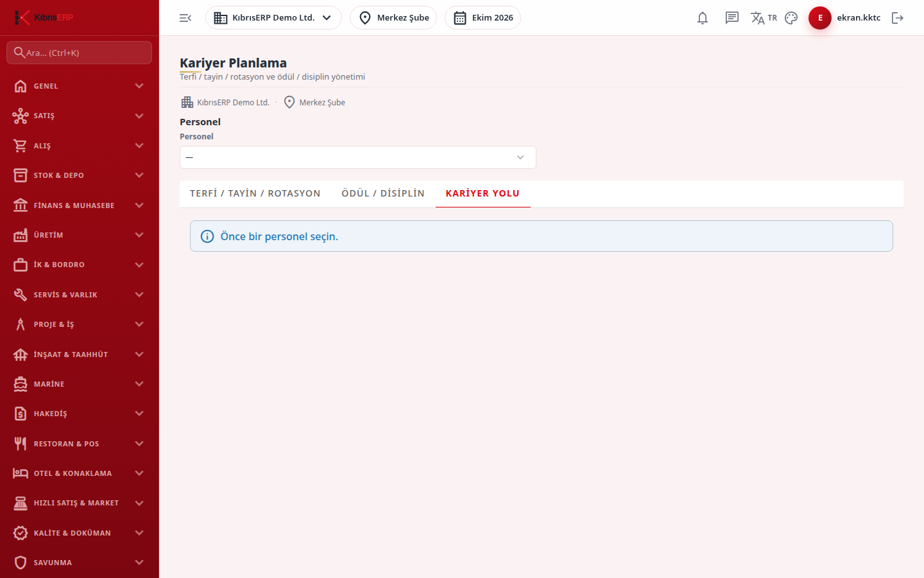Click the breadcrumb Merkez Şube text
This screenshot has height=578, width=924.
322,103
